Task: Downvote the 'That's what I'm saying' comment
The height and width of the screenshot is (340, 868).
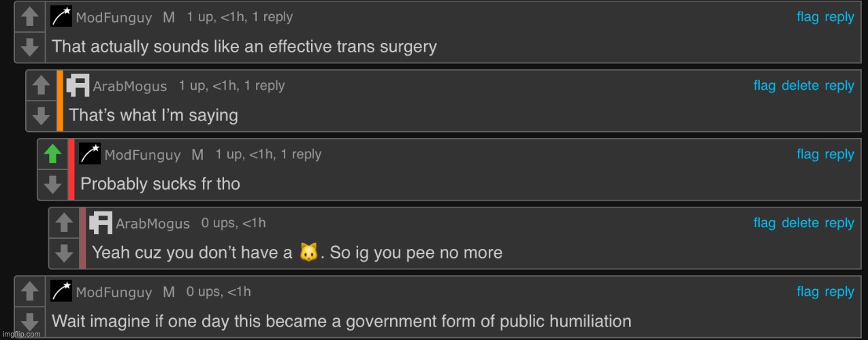Action: (41, 116)
